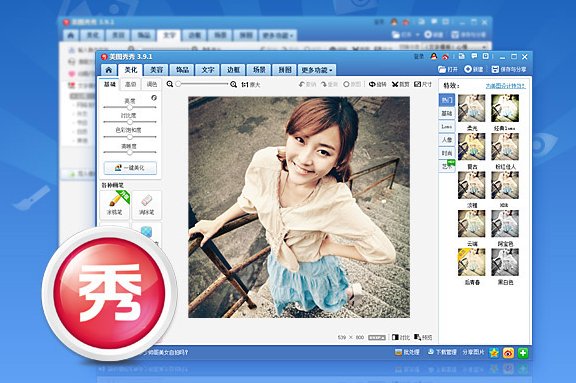This screenshot has height=383, width=576.
Task: Click the 撤销 undo button
Action: 307,84
